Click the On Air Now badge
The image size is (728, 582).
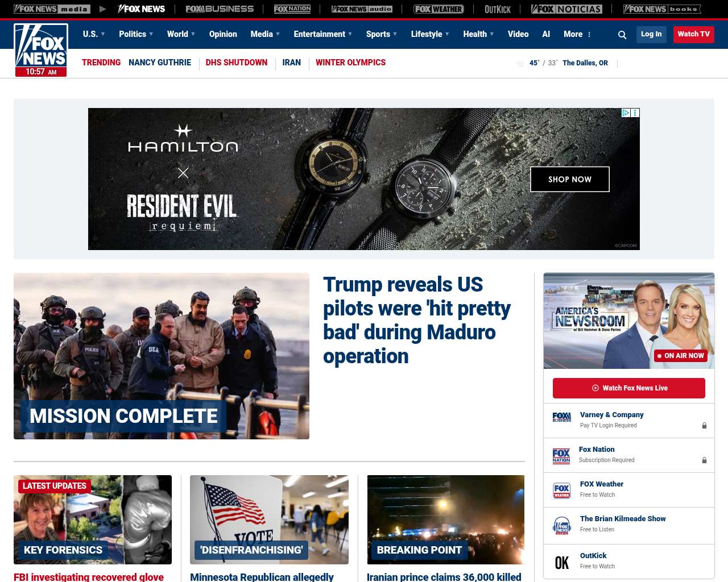[681, 356]
